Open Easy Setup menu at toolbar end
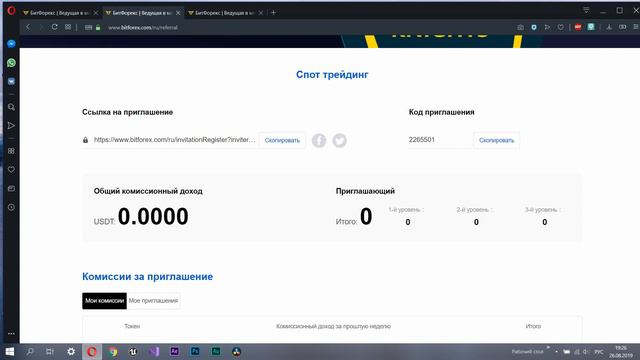This screenshot has height=360, width=640. tap(636, 27)
